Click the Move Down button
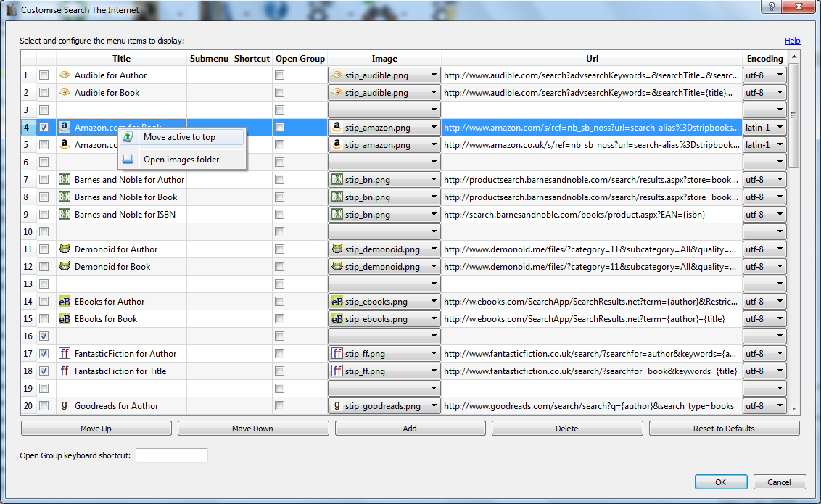 coord(253,428)
